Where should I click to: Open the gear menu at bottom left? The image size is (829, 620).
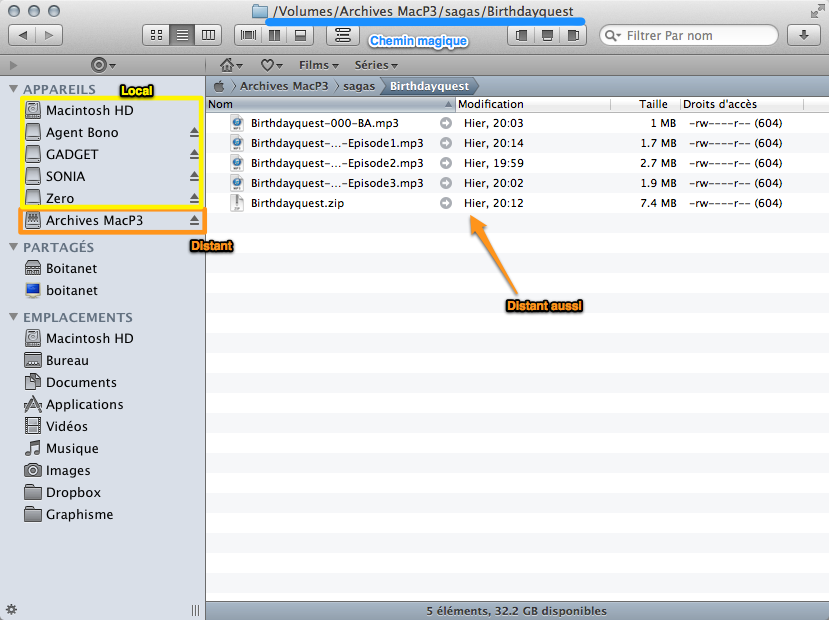click(12, 609)
